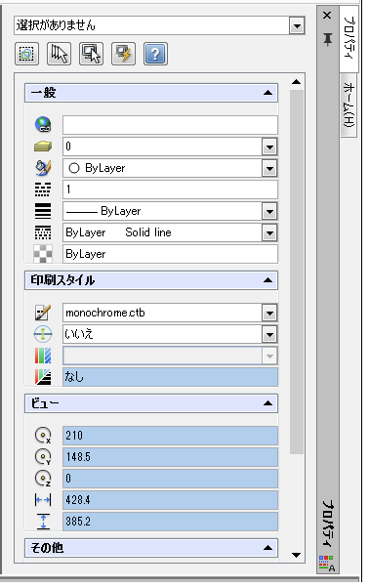Click the 210 center X value

point(170,436)
